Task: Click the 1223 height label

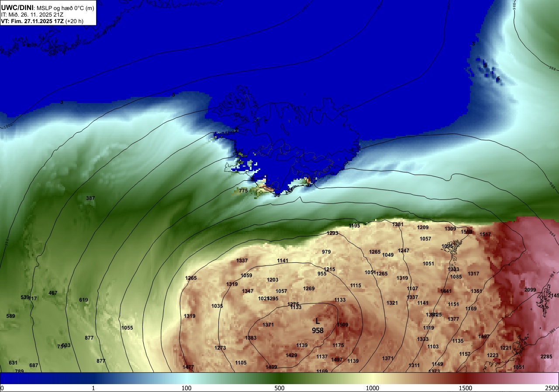Action: (x=493, y=355)
